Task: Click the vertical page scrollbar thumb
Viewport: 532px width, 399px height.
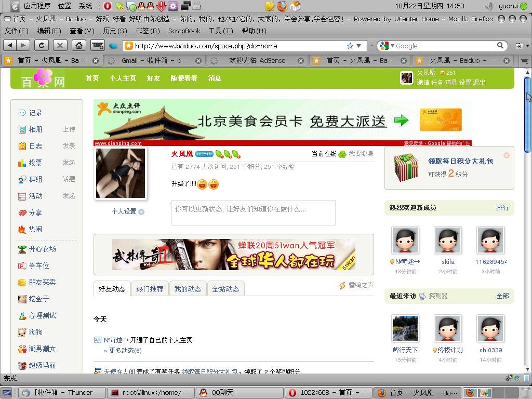Action: click(x=527, y=115)
